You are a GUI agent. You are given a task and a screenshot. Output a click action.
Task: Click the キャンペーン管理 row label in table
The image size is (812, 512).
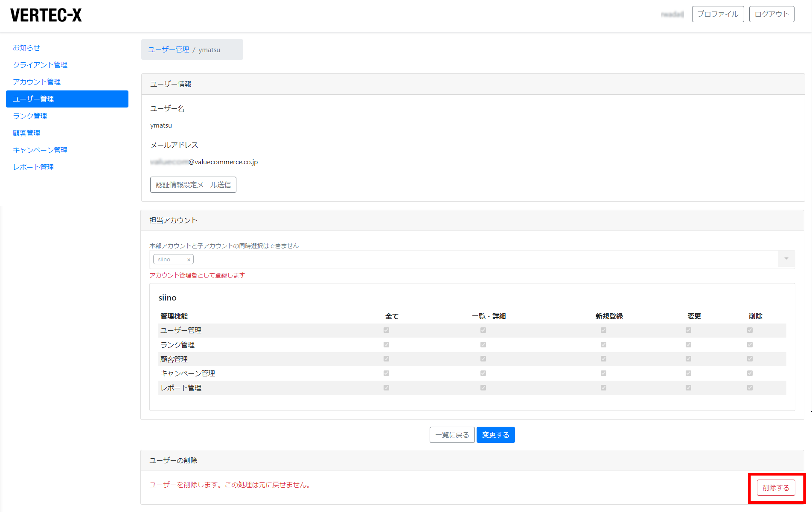pos(187,374)
